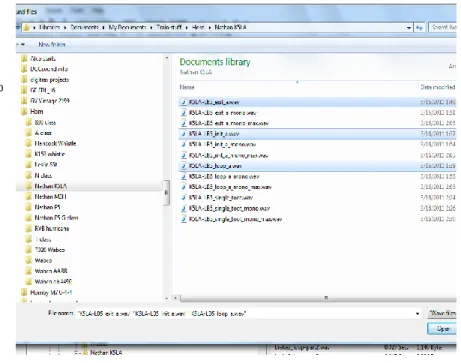
Task: Open the GE FDL_16 folder in the tree
Action: pos(43,90)
